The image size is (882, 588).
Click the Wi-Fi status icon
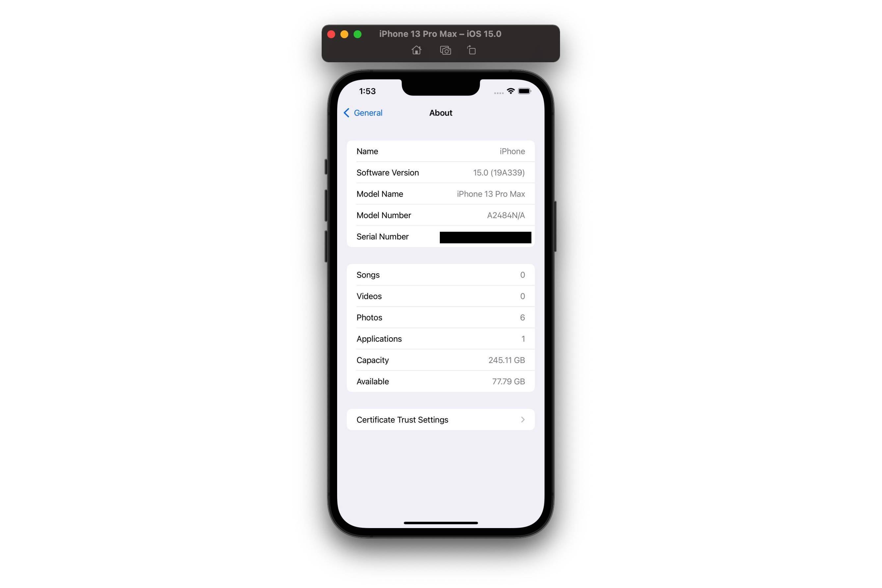click(511, 91)
